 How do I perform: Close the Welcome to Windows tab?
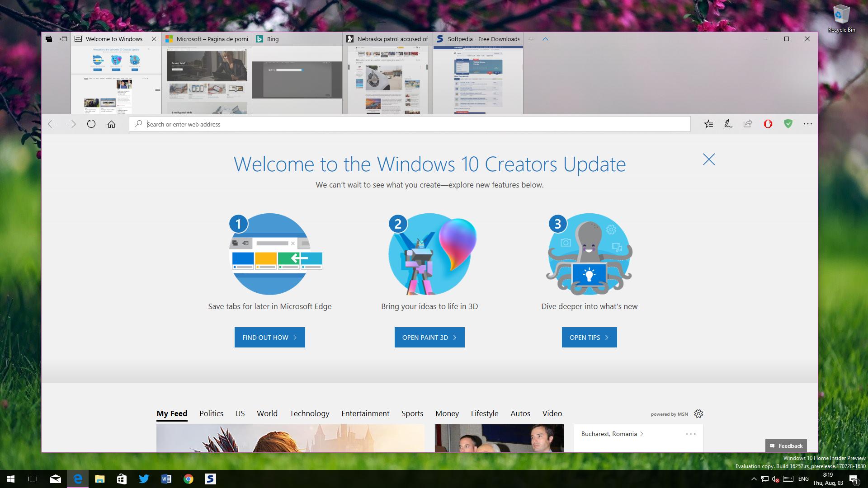(154, 39)
